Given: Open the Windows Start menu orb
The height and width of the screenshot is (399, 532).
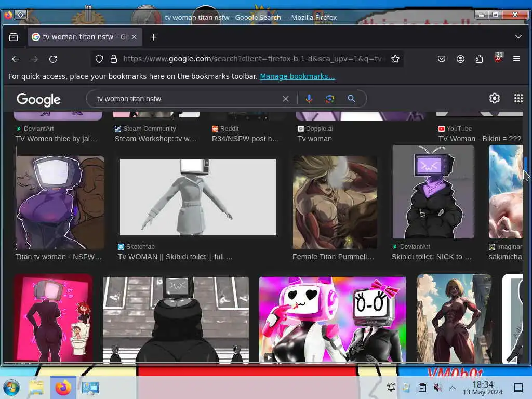Looking at the screenshot, I should (11, 388).
